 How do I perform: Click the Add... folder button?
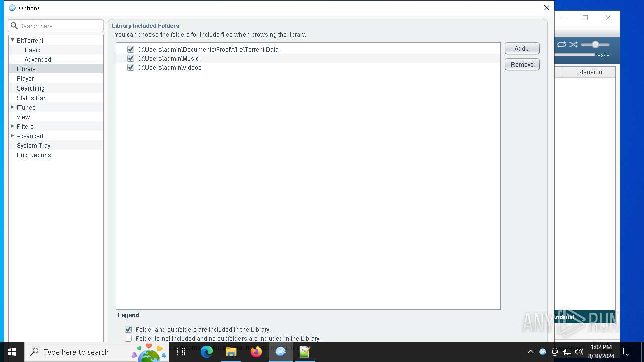(522, 48)
